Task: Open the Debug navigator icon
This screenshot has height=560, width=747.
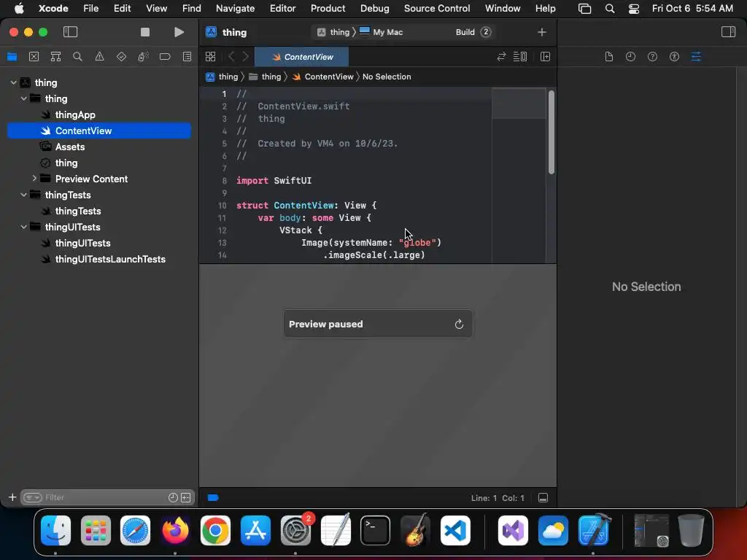Action: point(143,57)
